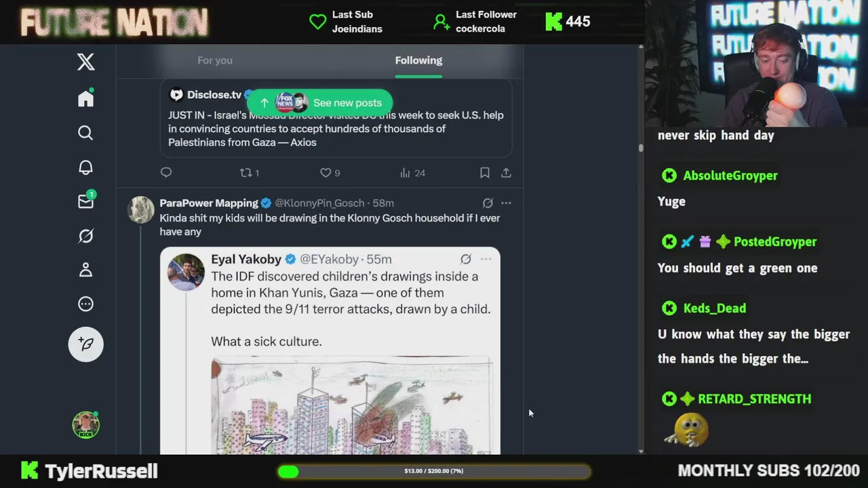This screenshot has width=868, height=488.
Task: Open Eyal Yakoby display name
Action: click(246, 259)
